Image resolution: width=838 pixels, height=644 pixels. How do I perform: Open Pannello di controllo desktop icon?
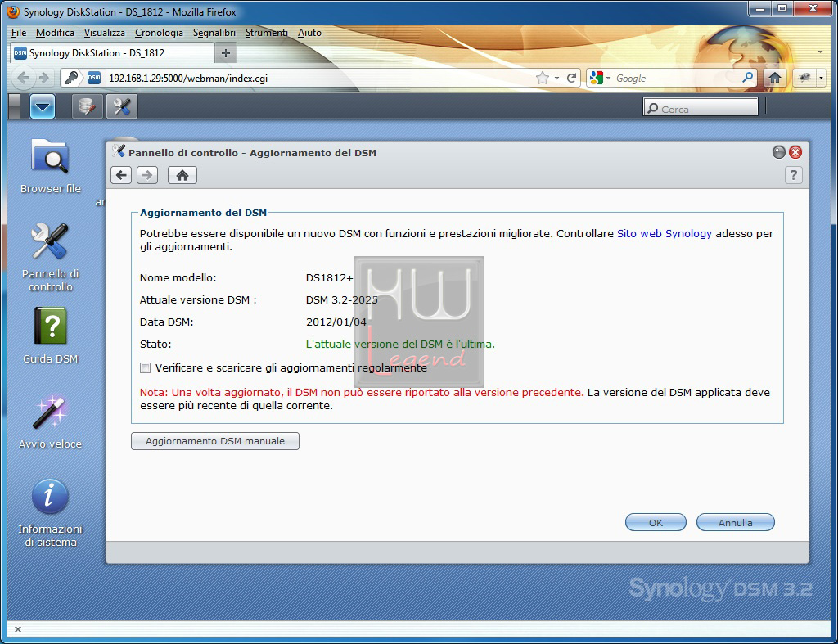pos(50,258)
